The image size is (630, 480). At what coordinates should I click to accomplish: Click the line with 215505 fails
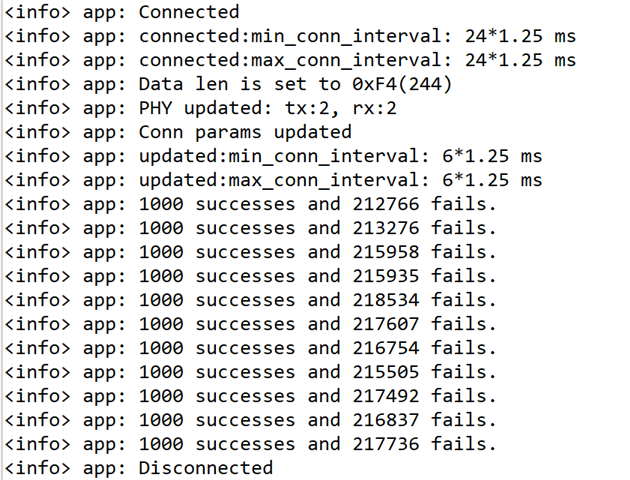coord(251,372)
